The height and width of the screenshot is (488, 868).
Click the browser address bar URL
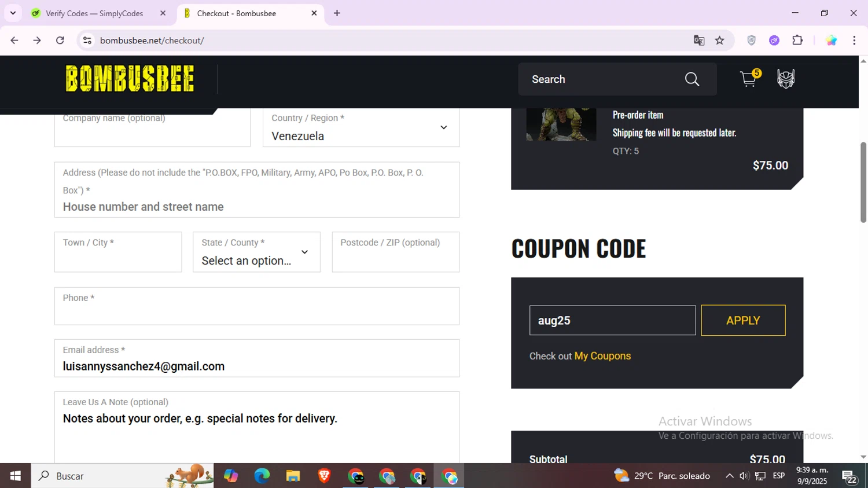click(x=152, y=41)
